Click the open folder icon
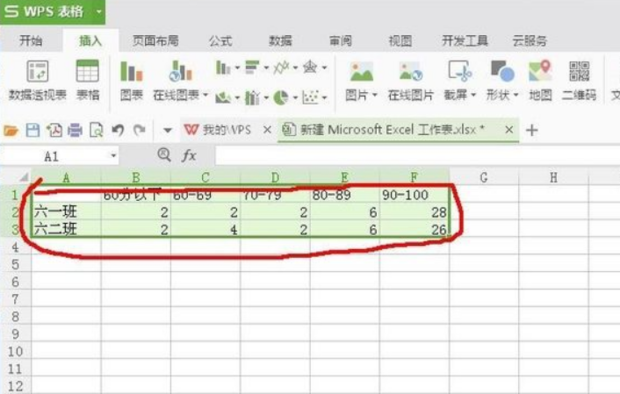 (x=11, y=130)
